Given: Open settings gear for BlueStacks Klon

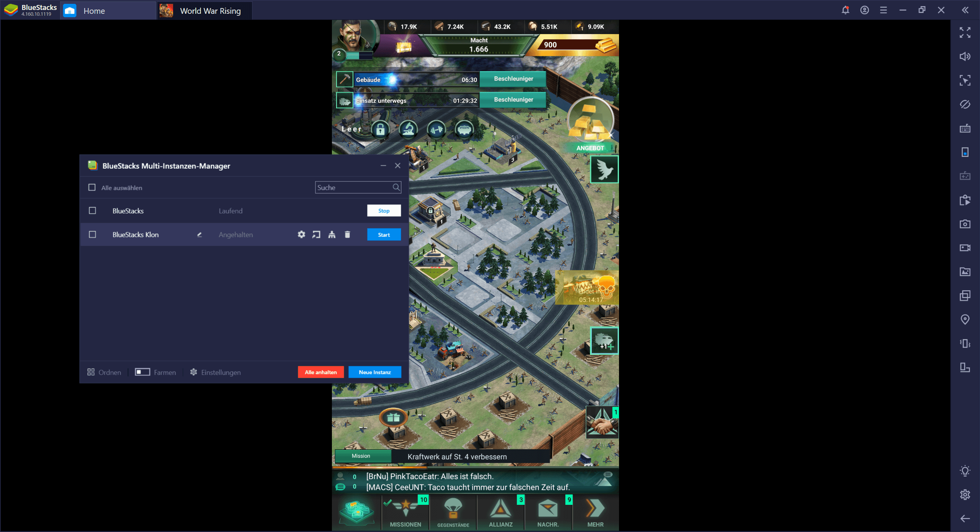Looking at the screenshot, I should pyautogui.click(x=301, y=235).
